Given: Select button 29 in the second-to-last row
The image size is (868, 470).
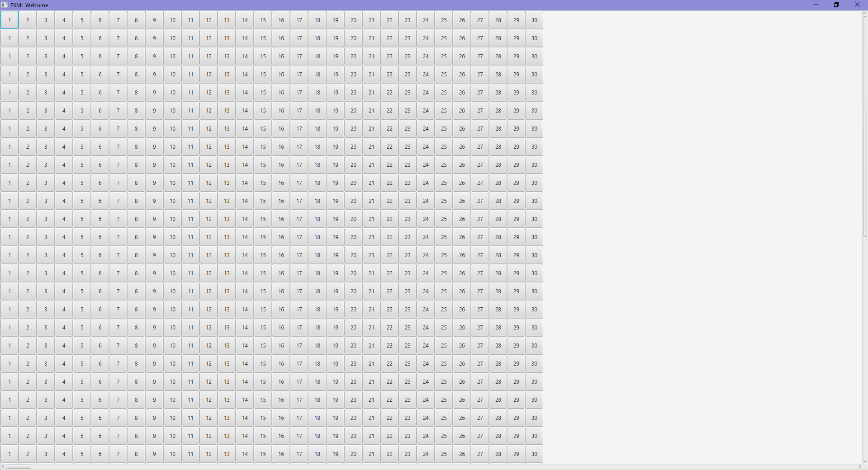Looking at the screenshot, I should point(516,436).
